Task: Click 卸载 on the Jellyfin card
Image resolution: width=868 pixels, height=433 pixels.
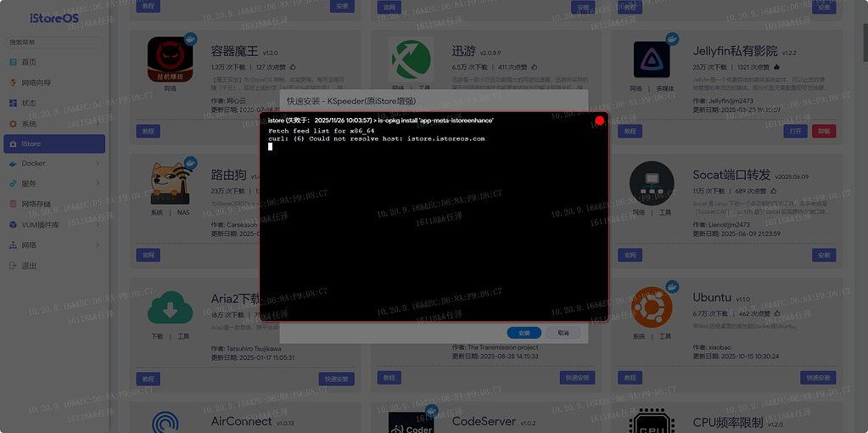Action: pos(824,132)
